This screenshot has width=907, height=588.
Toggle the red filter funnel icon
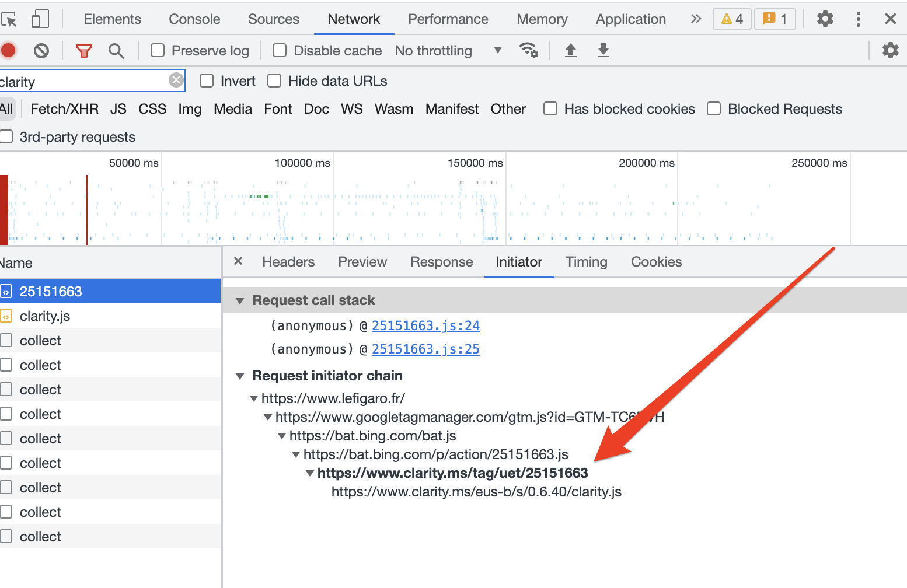pyautogui.click(x=84, y=51)
